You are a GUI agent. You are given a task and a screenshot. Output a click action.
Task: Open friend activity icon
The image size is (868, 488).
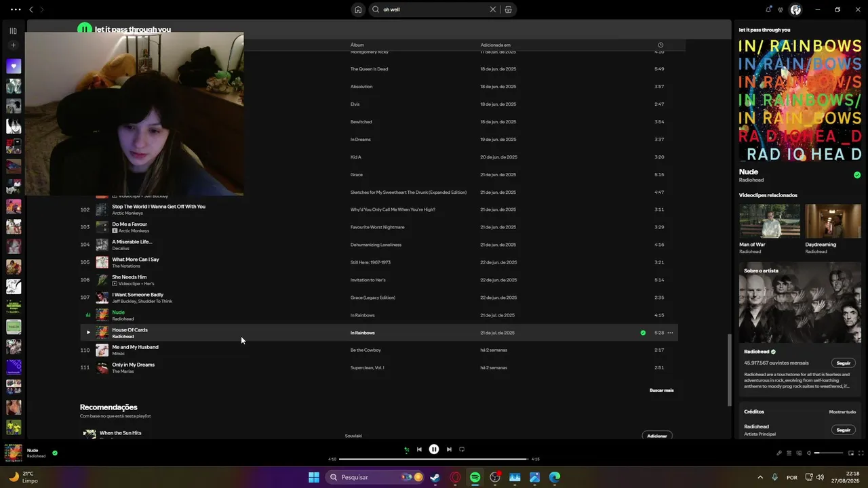click(781, 9)
